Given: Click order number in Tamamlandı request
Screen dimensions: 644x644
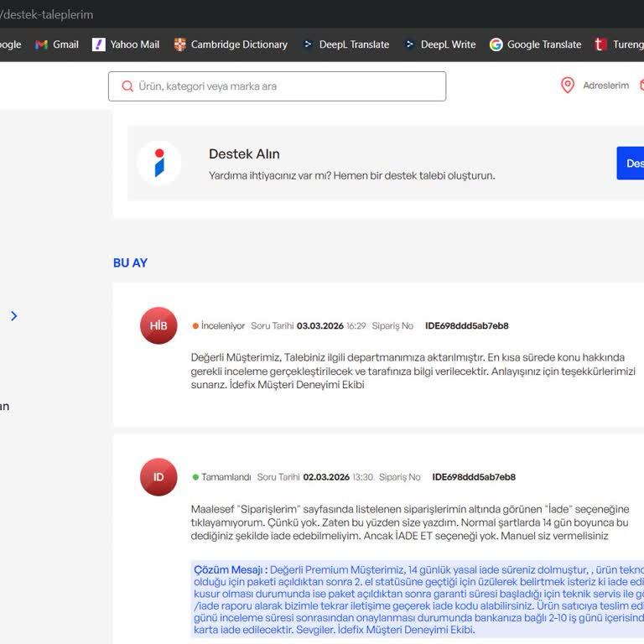Looking at the screenshot, I should tap(474, 477).
